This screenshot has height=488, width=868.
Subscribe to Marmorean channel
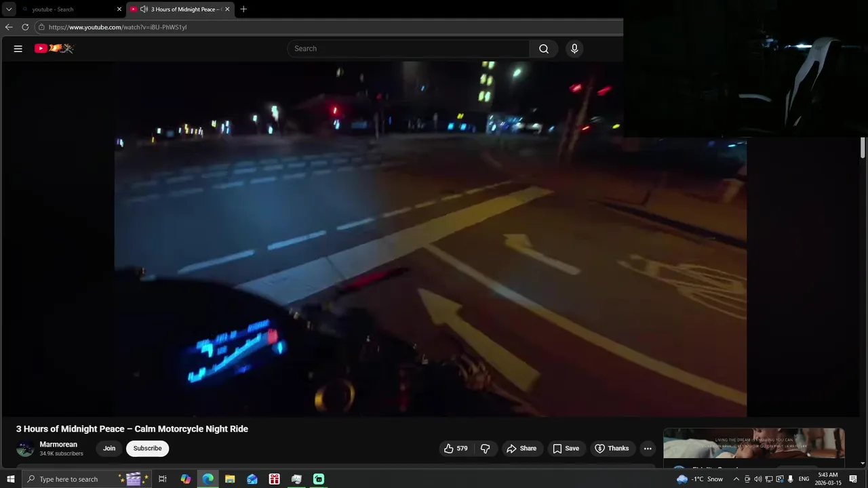coord(147,449)
